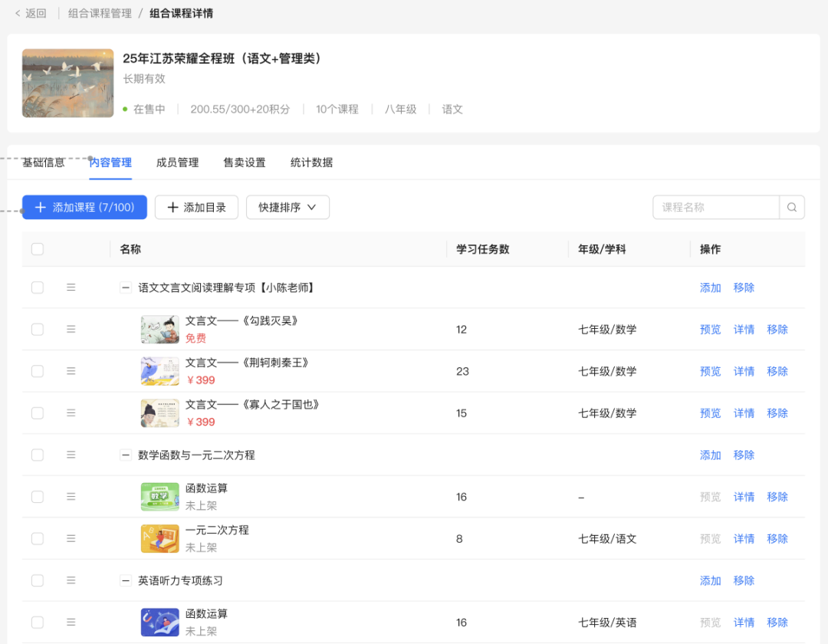Screen dimensions: 828x644
Task: Open the 售卖设置 tab
Action: coord(245,163)
